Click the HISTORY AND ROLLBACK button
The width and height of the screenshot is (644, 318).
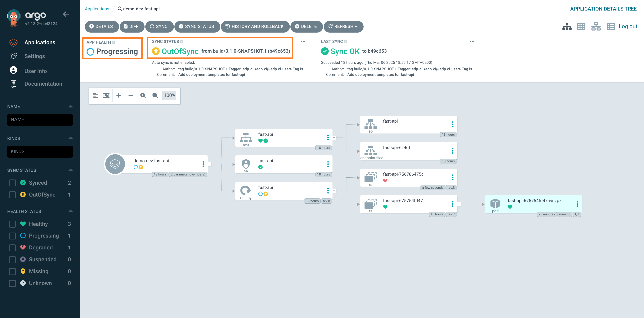pos(255,26)
